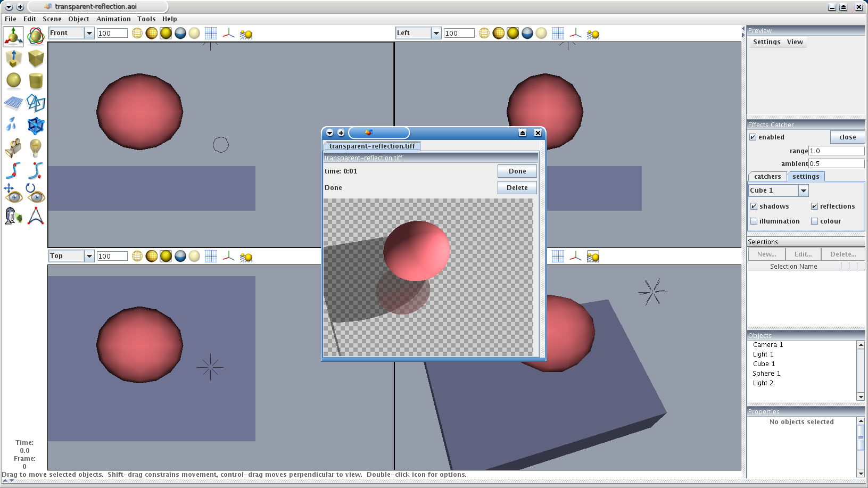
Task: Select the interpolating curve tool
Action: (13, 170)
